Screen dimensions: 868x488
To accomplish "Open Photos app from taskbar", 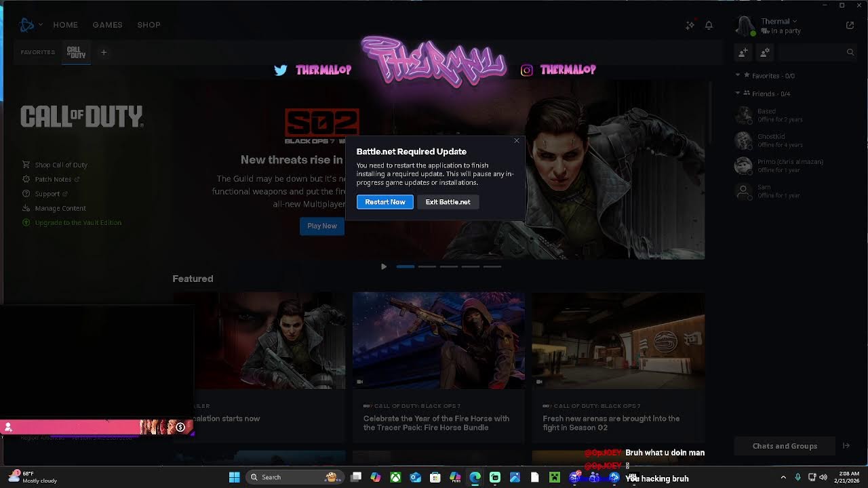I will (x=515, y=477).
